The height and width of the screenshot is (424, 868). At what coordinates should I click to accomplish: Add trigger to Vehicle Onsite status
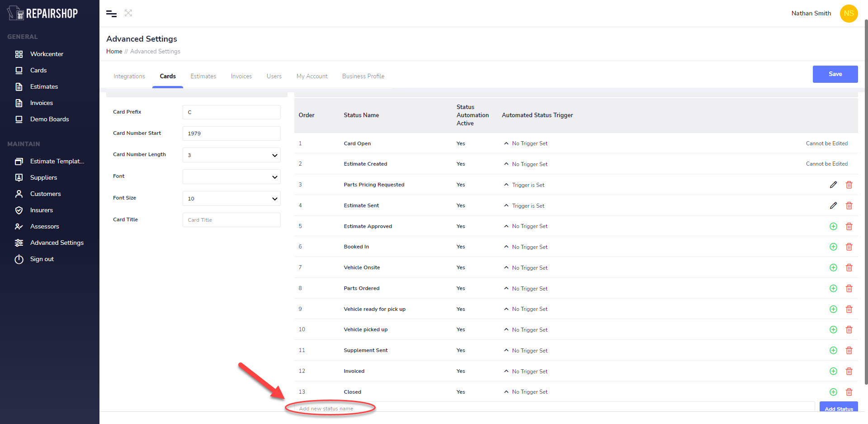click(x=833, y=267)
